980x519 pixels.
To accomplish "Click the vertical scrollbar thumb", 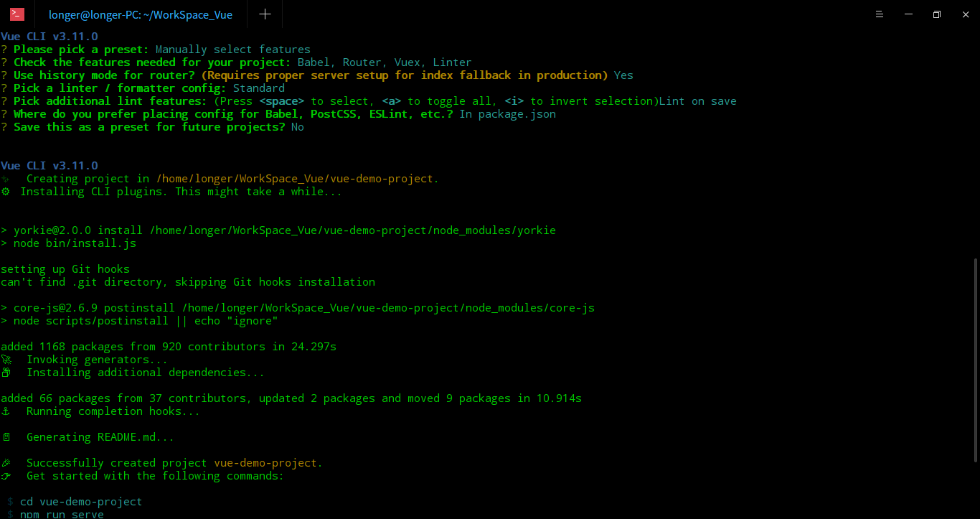I will [975, 359].
